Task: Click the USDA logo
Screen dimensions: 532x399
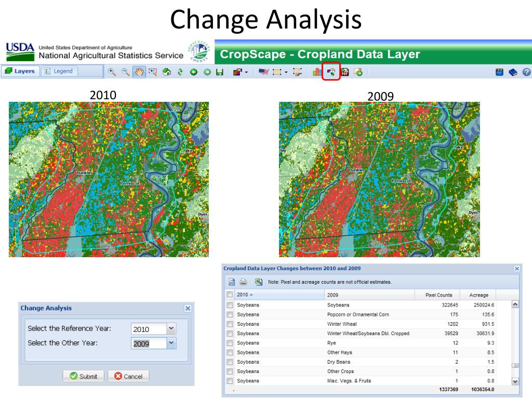Action: (20, 51)
